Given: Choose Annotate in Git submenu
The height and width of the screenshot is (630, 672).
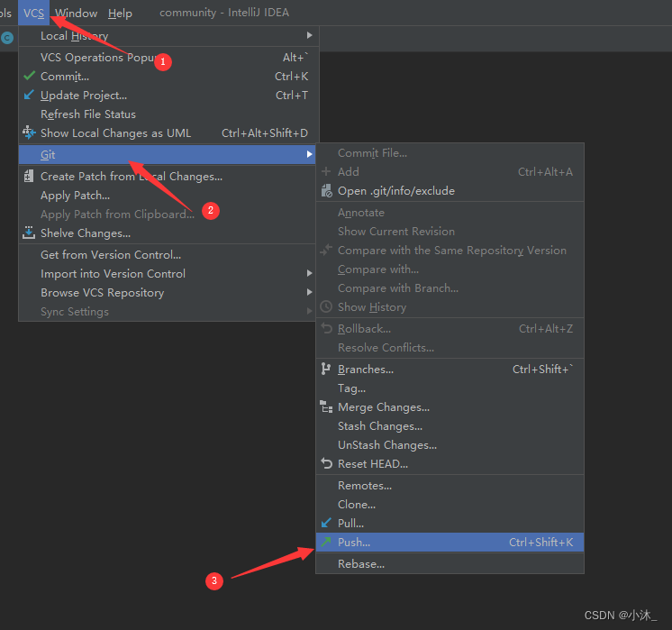Looking at the screenshot, I should 450,213.
